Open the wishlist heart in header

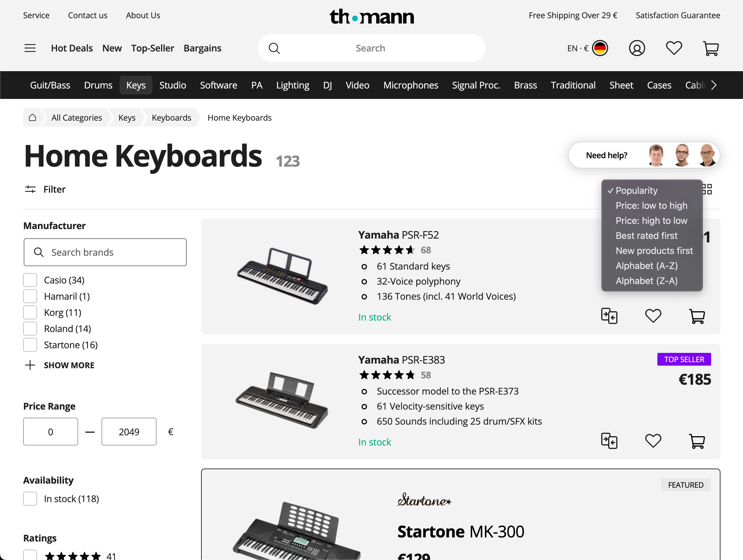click(x=674, y=48)
